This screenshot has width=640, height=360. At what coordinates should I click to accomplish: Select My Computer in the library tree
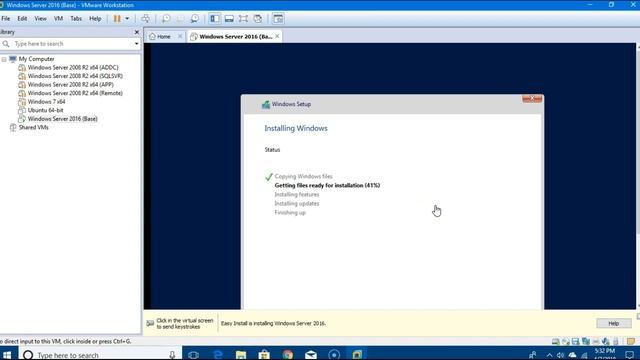point(36,59)
